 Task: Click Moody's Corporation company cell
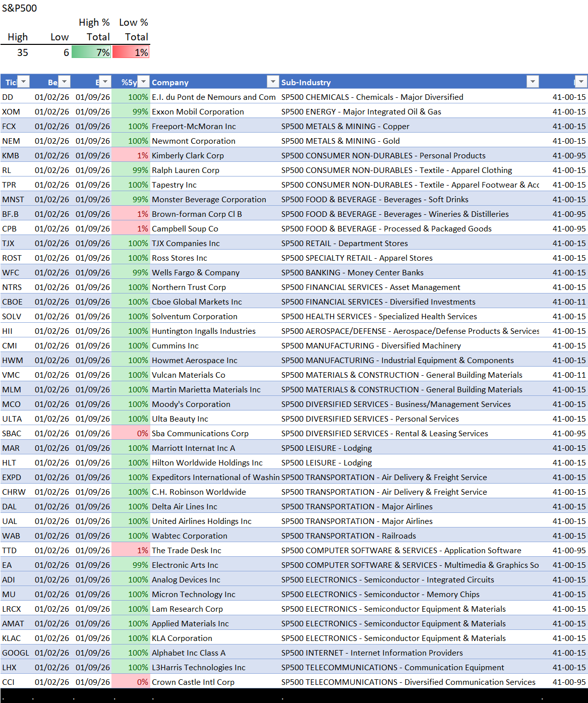pyautogui.click(x=215, y=404)
